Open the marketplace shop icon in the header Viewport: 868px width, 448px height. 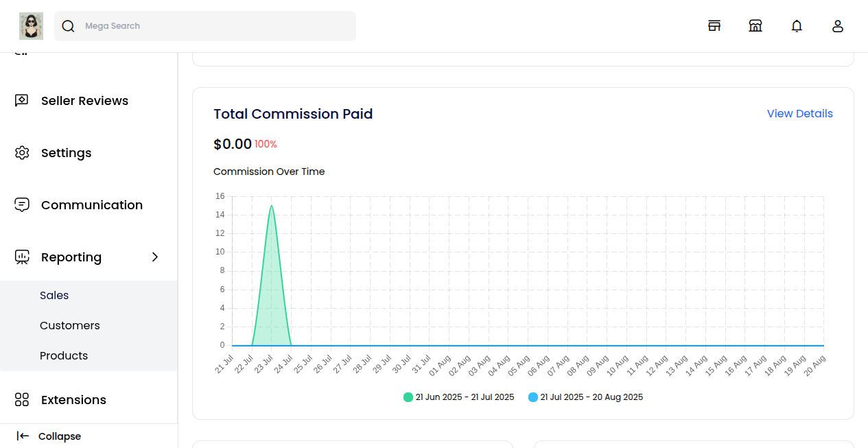[x=755, y=25]
